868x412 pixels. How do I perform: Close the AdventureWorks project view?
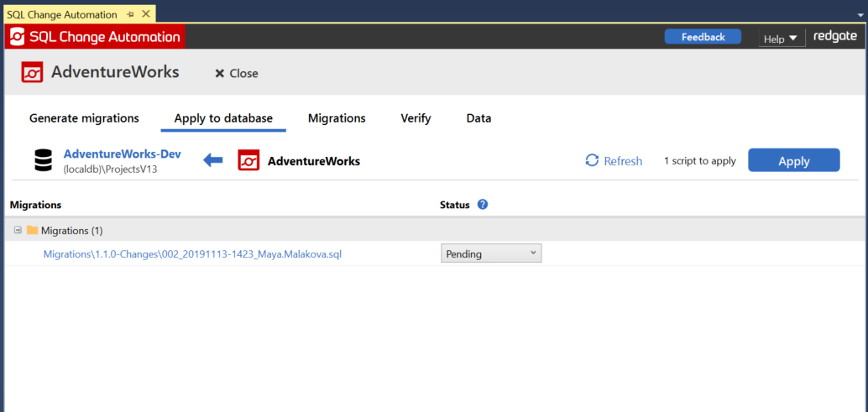237,74
